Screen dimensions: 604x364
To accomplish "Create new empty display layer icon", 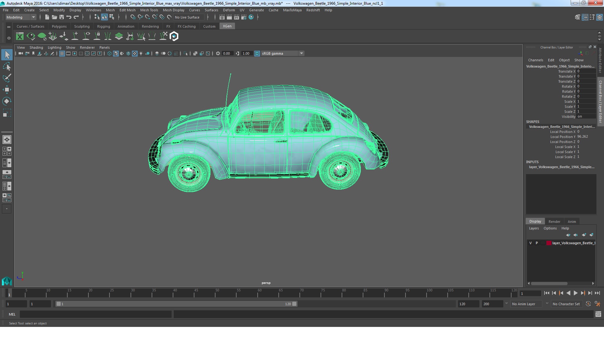I will coord(584,235).
